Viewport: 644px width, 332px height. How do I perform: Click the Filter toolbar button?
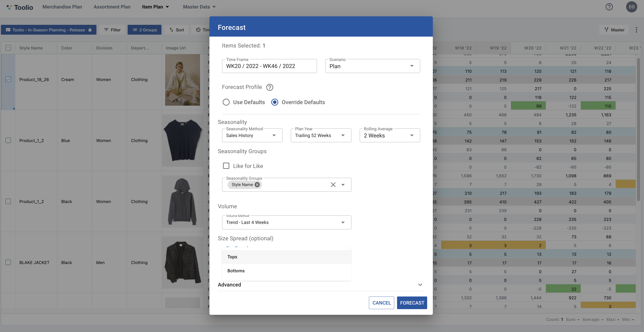point(112,30)
